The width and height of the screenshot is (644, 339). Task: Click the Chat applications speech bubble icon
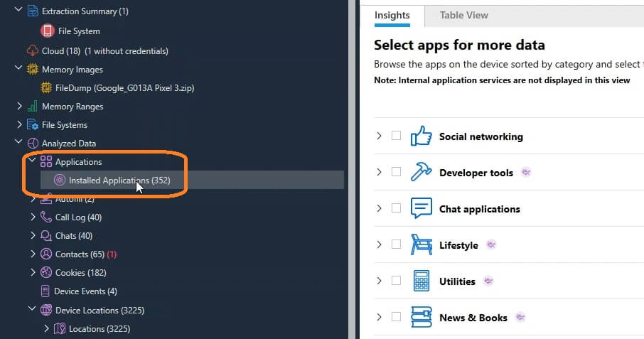tap(422, 209)
